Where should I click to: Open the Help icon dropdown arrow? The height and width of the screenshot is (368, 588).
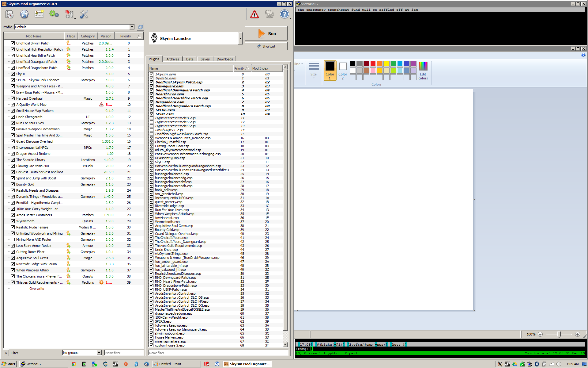click(290, 18)
